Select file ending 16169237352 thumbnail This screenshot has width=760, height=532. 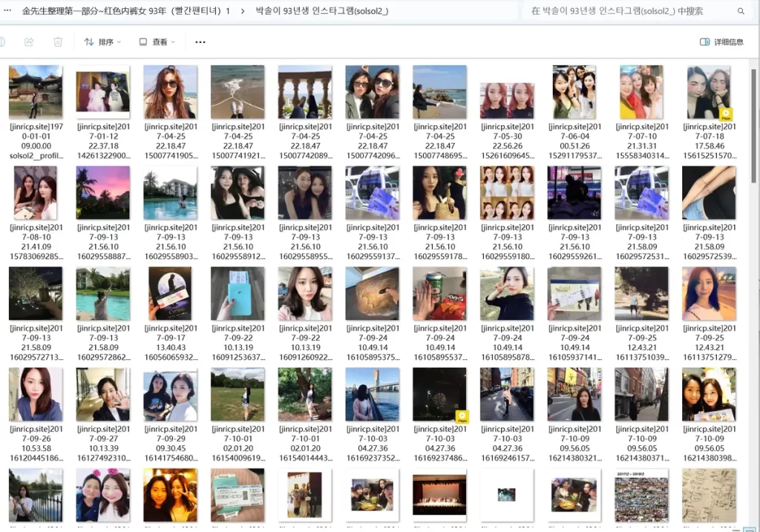[x=373, y=395]
